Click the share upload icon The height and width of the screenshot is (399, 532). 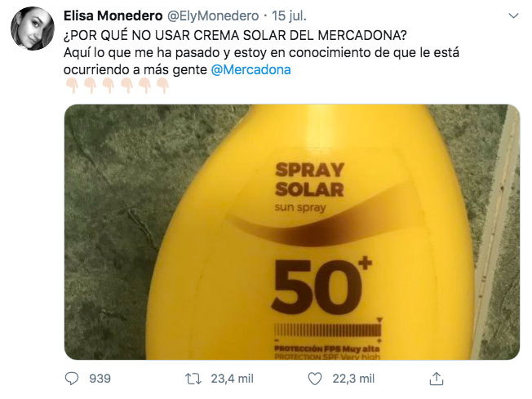click(x=437, y=379)
